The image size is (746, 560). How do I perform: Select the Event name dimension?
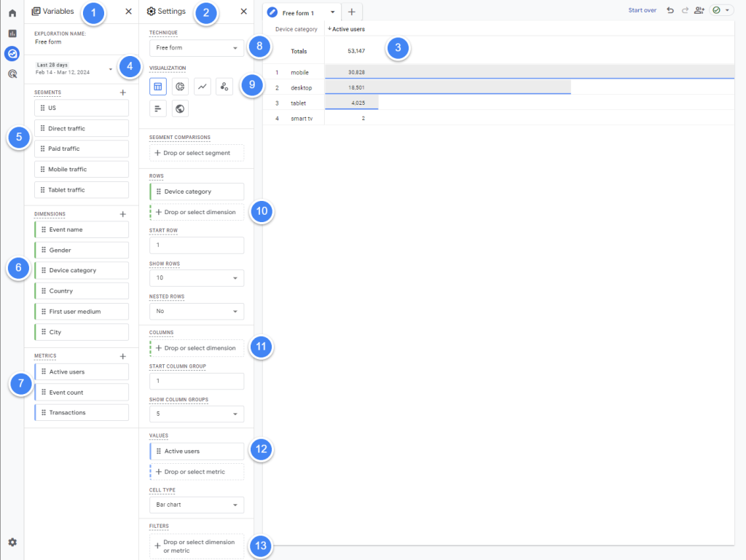click(82, 229)
